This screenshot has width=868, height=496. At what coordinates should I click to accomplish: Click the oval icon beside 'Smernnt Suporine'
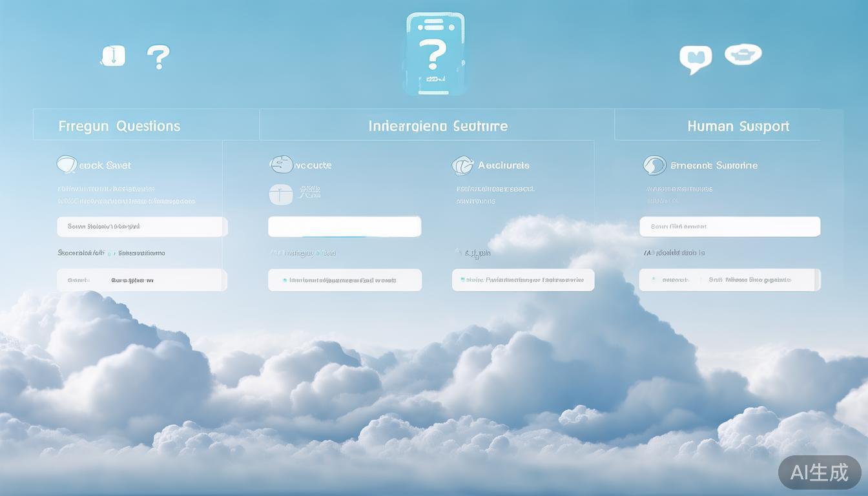coord(654,165)
